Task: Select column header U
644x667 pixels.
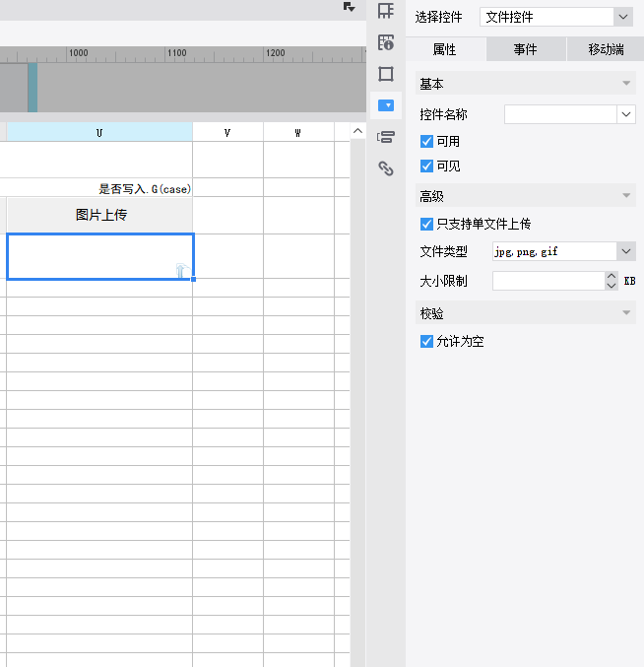Action: pos(99,133)
